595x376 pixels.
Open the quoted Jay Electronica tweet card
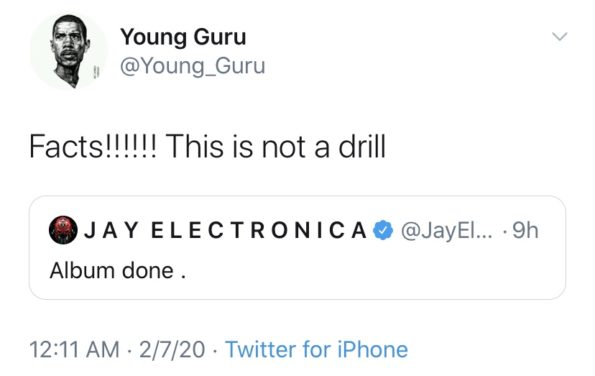point(297,247)
